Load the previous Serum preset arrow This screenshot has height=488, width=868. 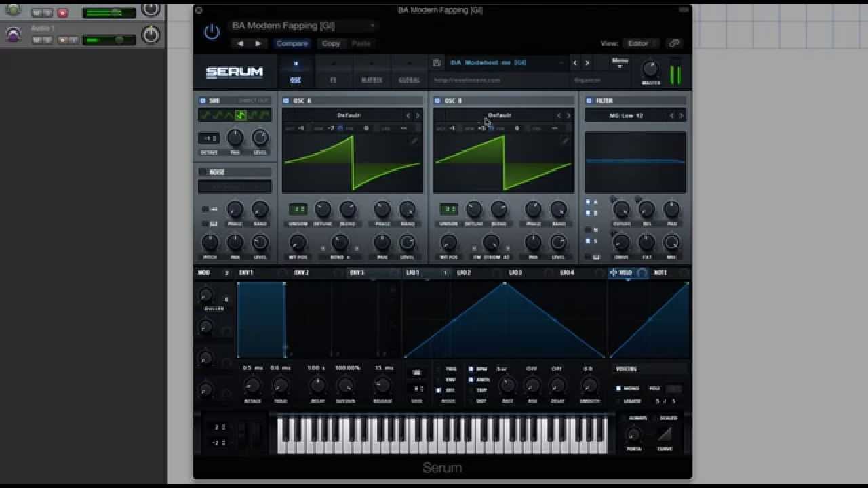coord(575,63)
